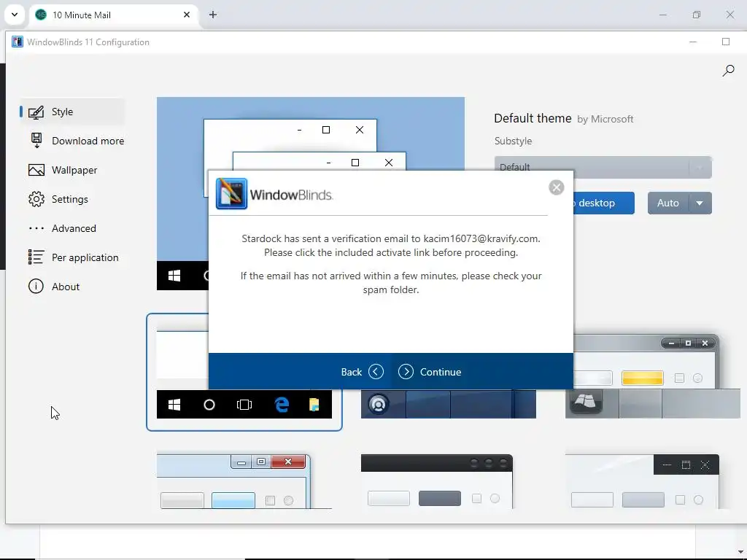Screen dimensions: 747x560
Task: Click the Advanced ellipsis icon
Action: [36, 228]
